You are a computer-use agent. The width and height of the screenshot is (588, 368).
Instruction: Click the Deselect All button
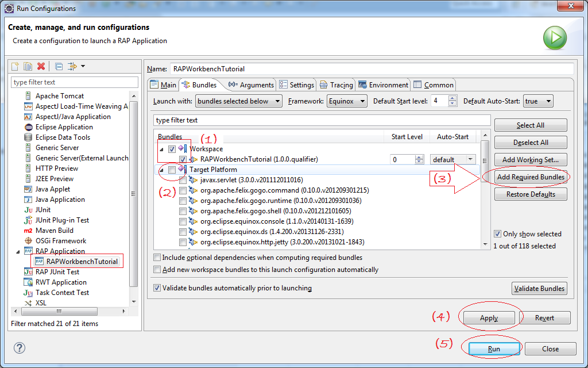(531, 143)
